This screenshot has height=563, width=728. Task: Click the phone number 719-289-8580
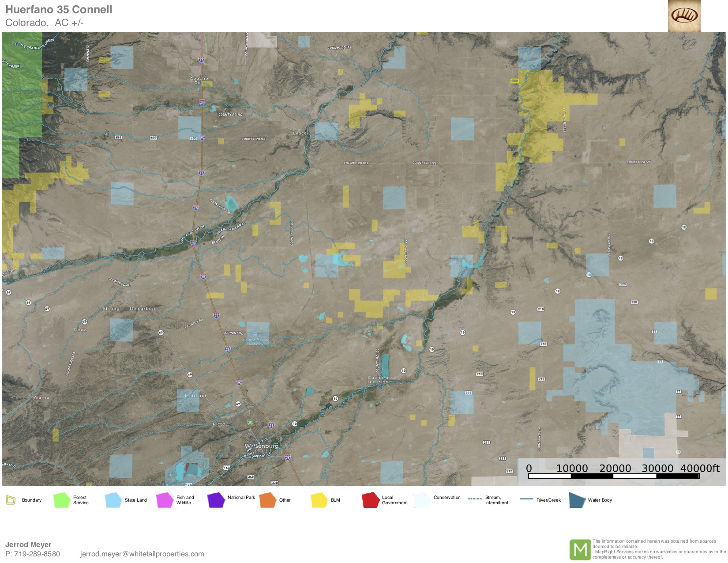coord(37,554)
